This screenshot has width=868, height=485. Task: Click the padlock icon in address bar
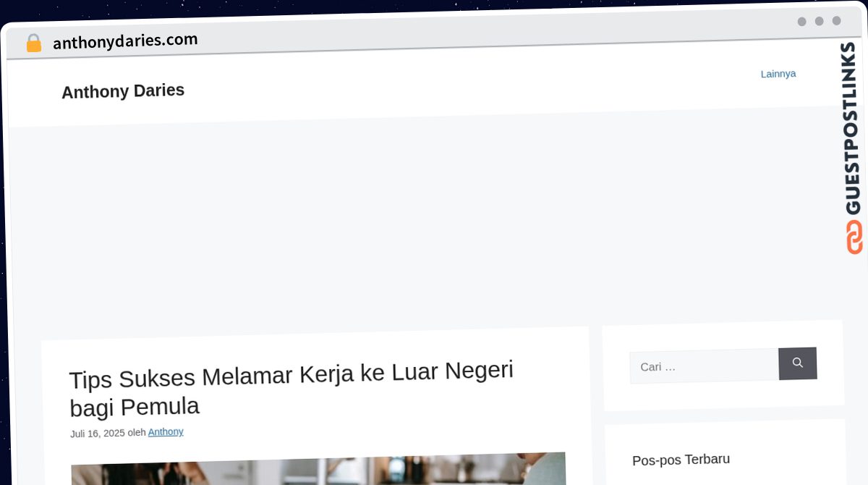coord(33,43)
